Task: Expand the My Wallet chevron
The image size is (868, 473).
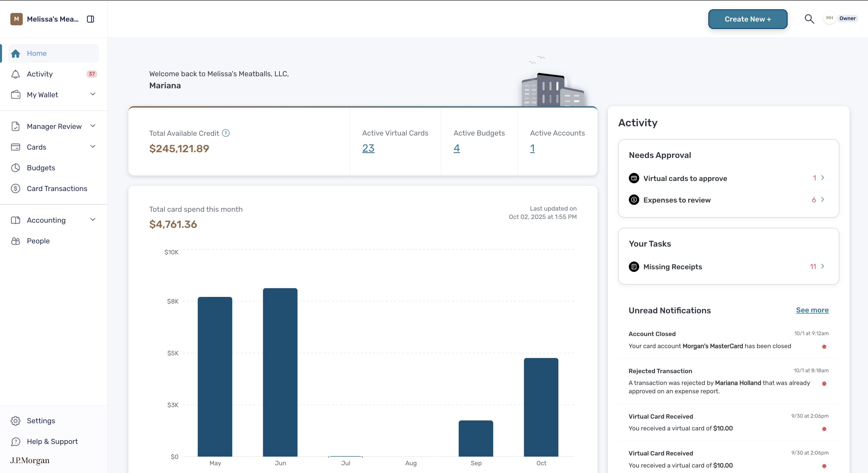Action: 93,94
